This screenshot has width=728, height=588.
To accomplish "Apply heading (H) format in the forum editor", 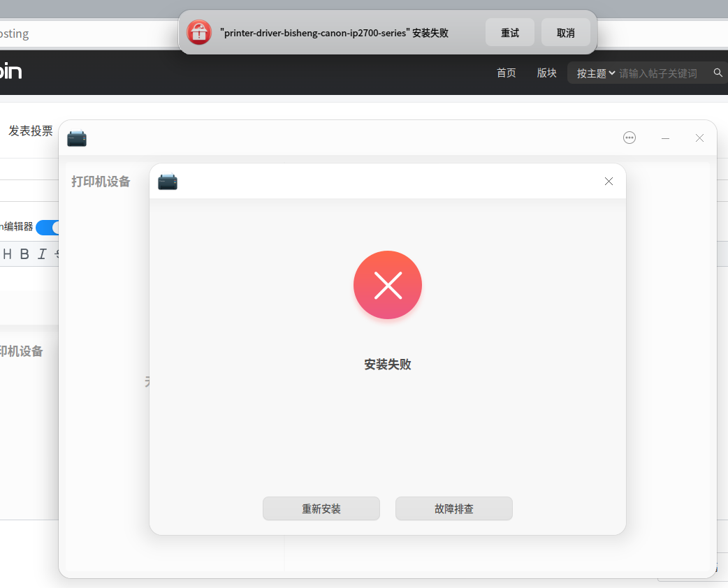I will point(7,254).
